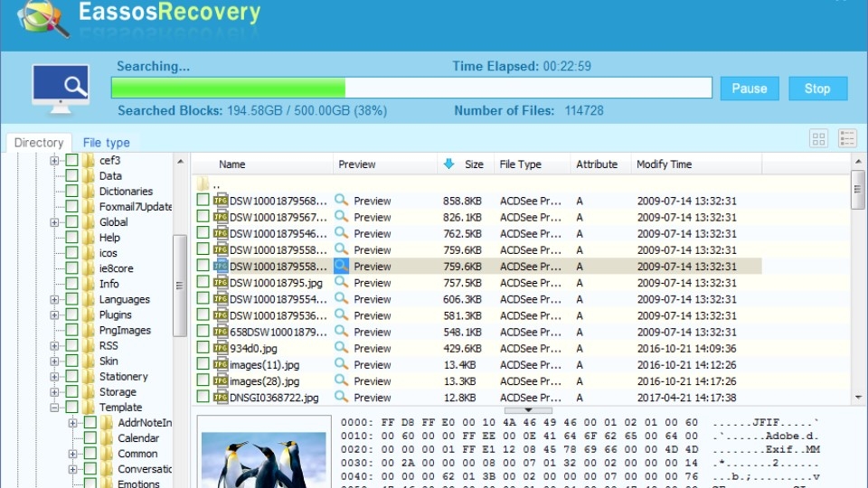Screen dimensions: 868x488
Task: Check the Template folder checkbox
Action: point(72,408)
